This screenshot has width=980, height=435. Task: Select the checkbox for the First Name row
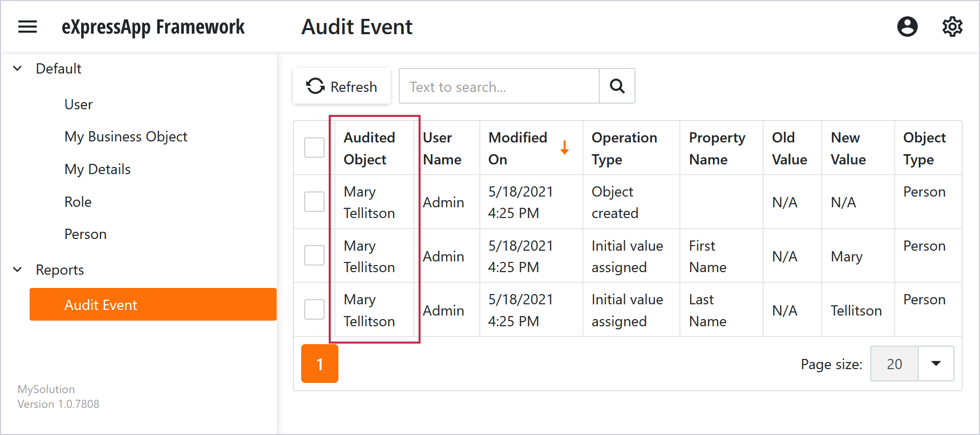[314, 256]
